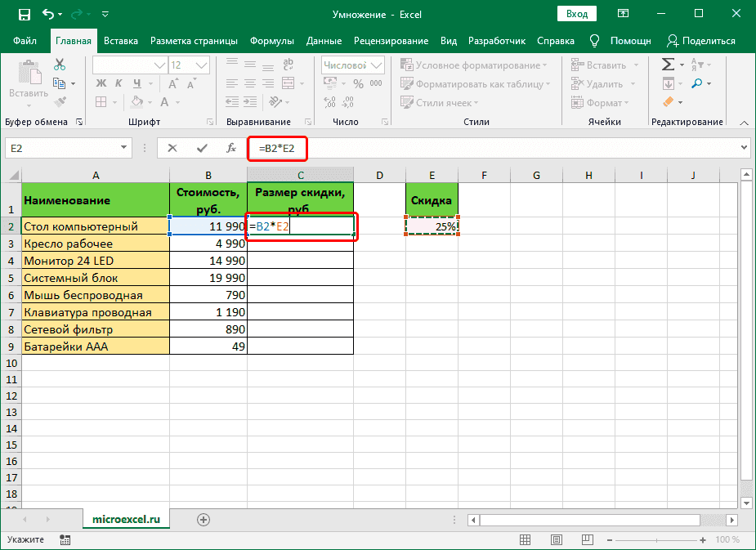The height and width of the screenshot is (550, 756).
Task: Open the Find (magnifier) icon
Action: (697, 83)
